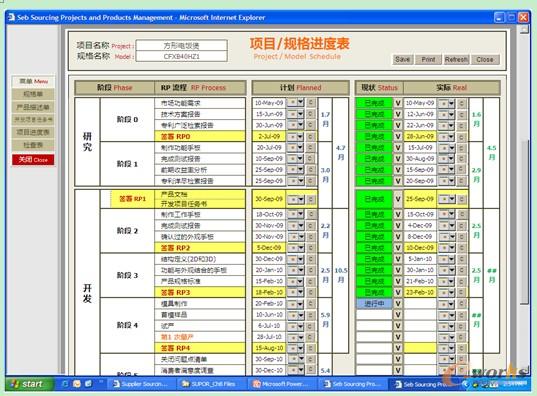Screen dimensions: 537x396
Task: Click the project name field 方形电饭煲
Action: pyautogui.click(x=182, y=45)
